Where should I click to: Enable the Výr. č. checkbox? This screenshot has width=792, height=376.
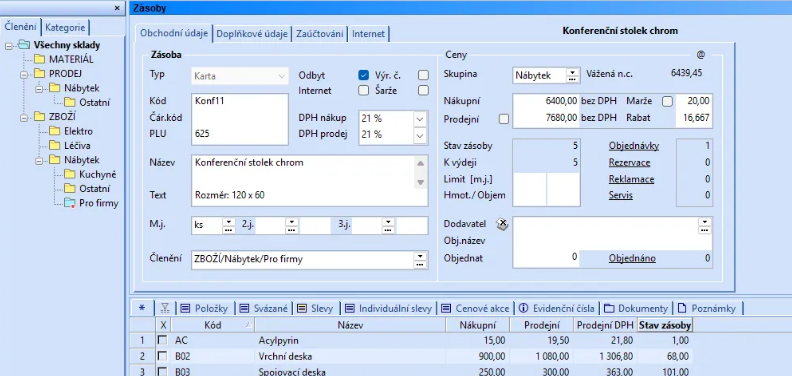pos(423,75)
